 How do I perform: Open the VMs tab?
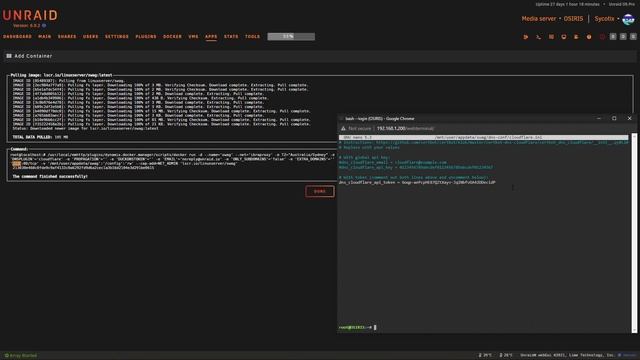pos(193,37)
